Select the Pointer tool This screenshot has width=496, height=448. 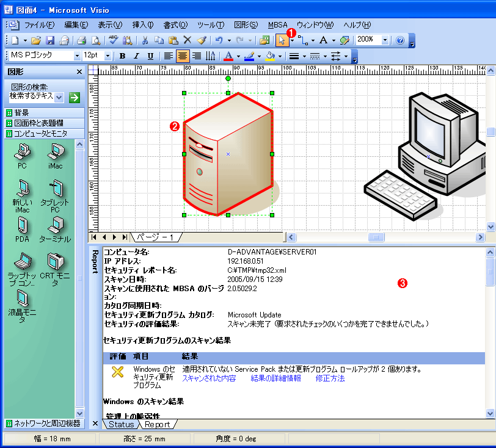282,40
